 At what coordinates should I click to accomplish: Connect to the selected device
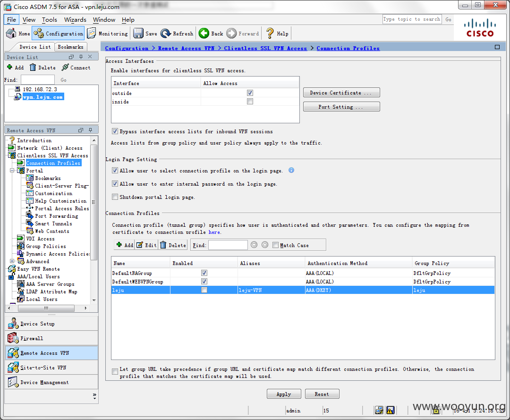76,68
